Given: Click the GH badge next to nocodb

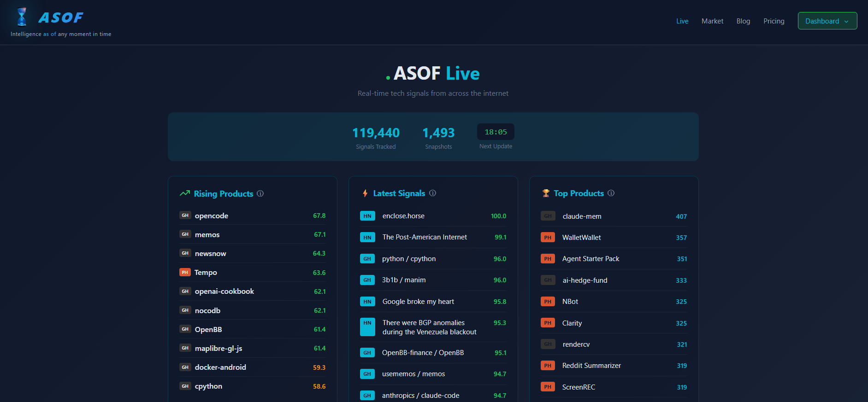Looking at the screenshot, I should [x=185, y=310].
